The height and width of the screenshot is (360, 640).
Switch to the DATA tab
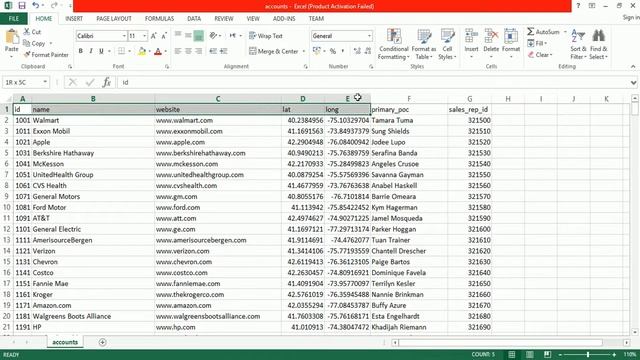194,18
